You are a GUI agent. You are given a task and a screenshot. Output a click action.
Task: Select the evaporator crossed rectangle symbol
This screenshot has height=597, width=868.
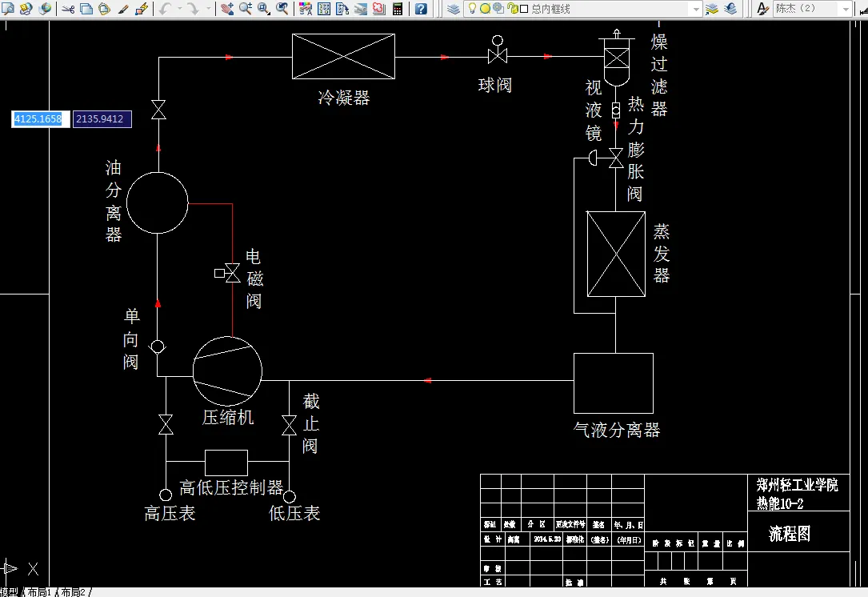coord(616,254)
